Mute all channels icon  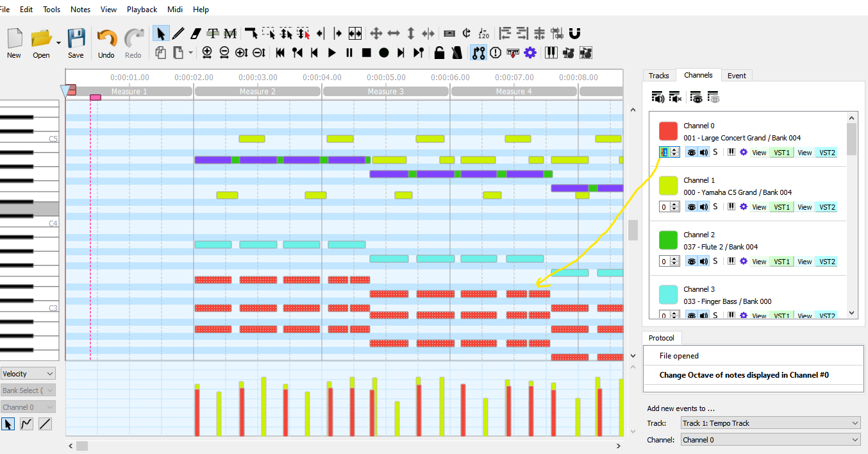[x=675, y=97]
